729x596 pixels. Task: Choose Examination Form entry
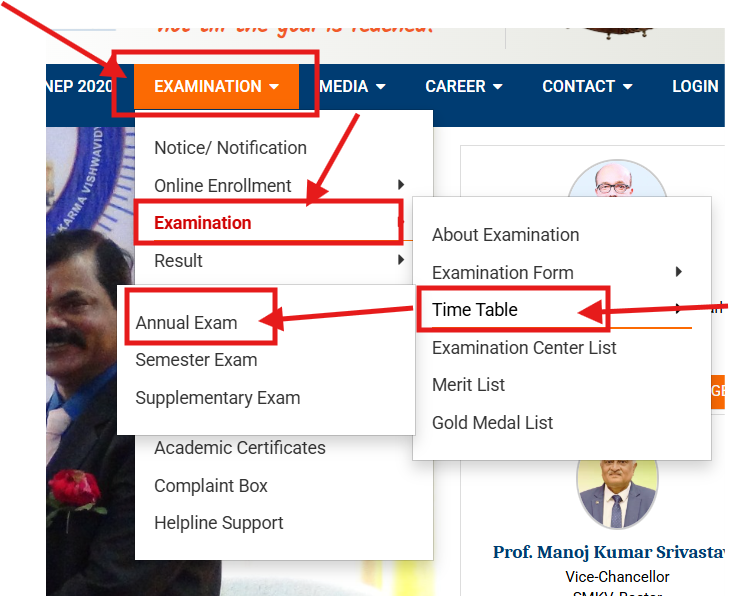[503, 272]
